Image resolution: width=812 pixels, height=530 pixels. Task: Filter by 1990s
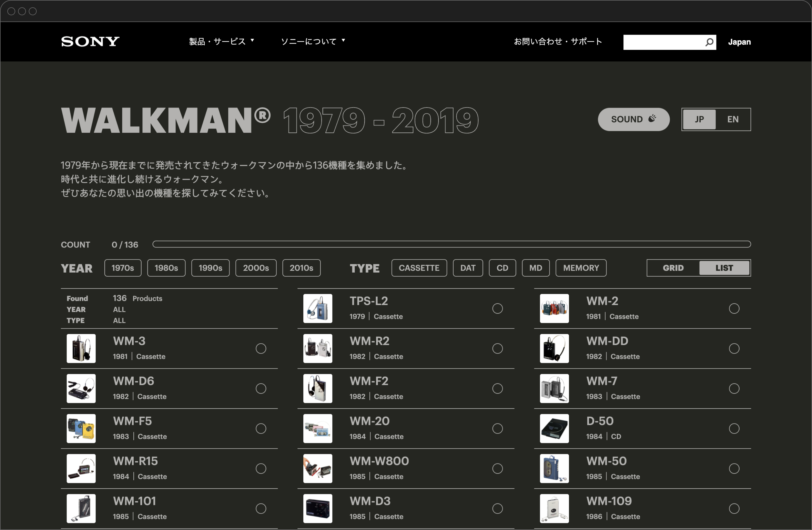210,268
